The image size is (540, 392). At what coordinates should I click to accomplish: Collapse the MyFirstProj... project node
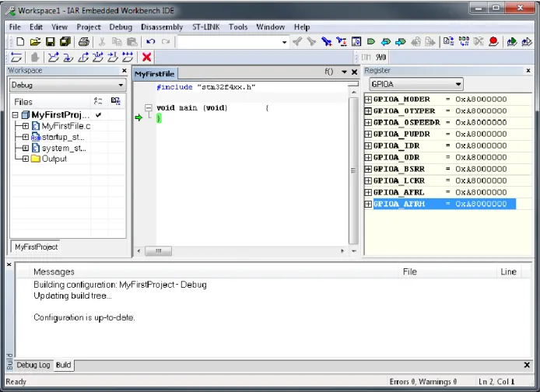[x=15, y=114]
